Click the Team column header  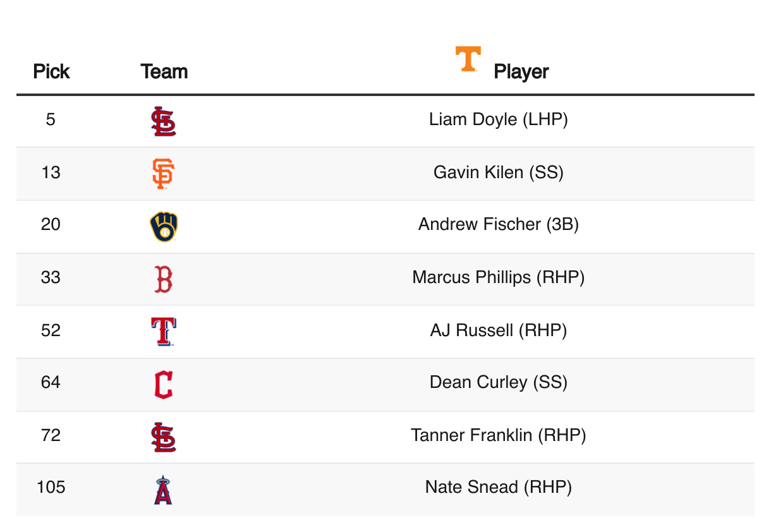(x=164, y=71)
